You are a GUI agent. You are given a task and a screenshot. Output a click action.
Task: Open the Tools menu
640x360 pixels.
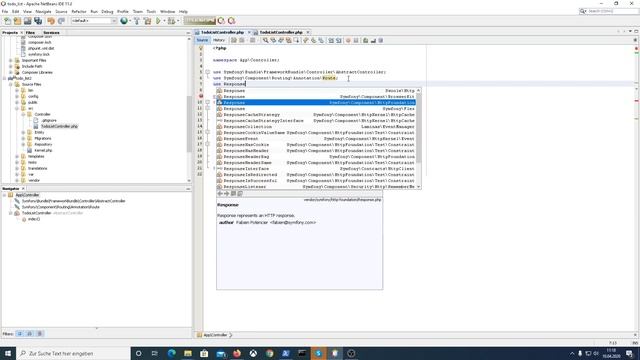151,11
